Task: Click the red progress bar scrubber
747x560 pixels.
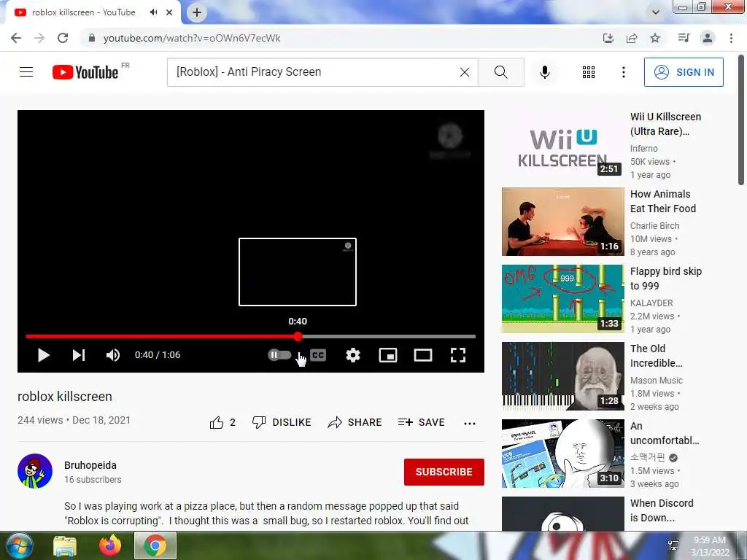Action: (298, 336)
